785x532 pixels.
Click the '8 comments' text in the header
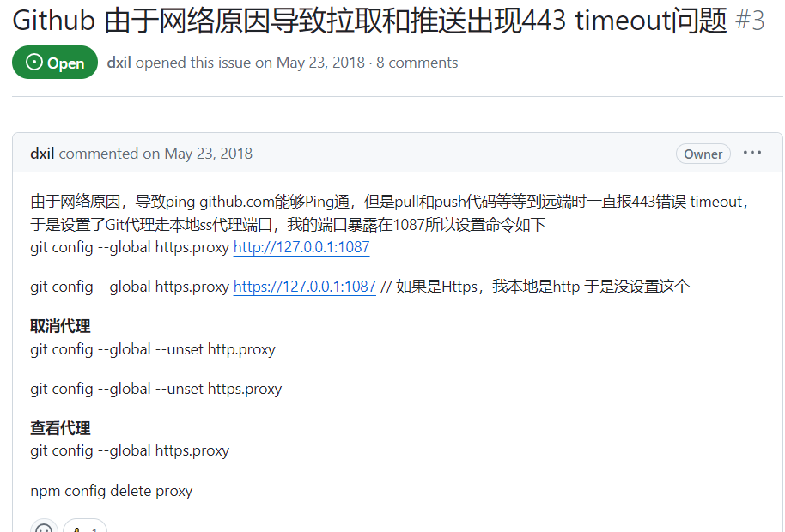(x=417, y=63)
